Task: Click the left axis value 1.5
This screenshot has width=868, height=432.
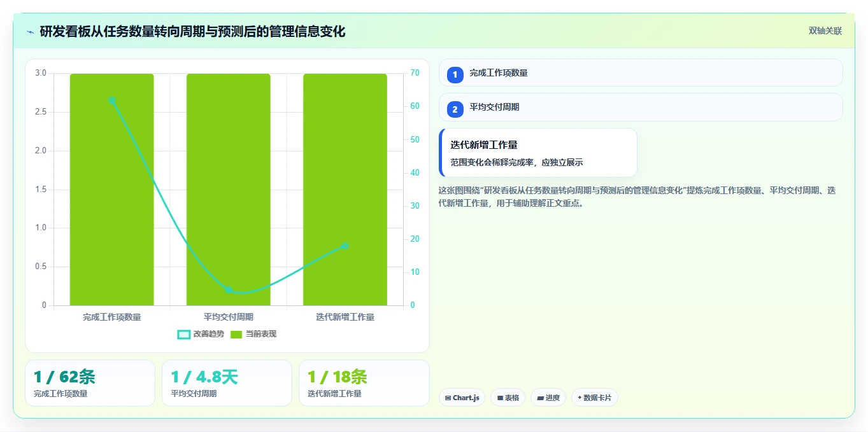Action: [x=41, y=190]
